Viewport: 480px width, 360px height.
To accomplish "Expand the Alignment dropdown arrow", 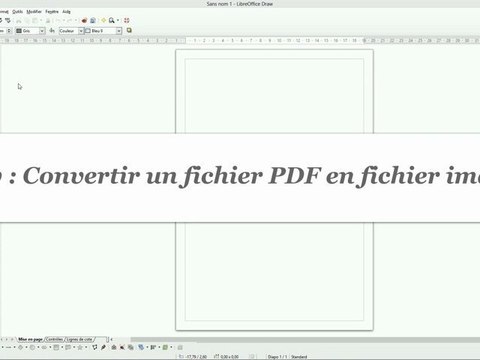I will (x=159, y=347).
